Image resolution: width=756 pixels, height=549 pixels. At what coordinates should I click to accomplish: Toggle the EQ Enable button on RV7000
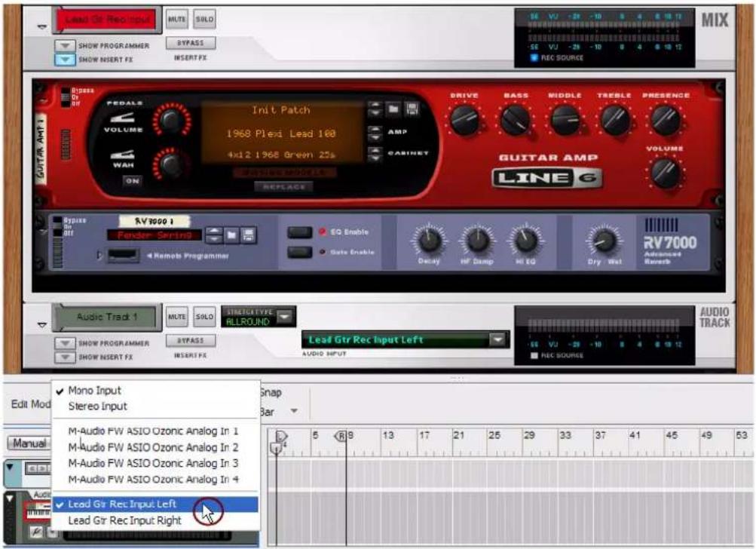pyautogui.click(x=300, y=232)
